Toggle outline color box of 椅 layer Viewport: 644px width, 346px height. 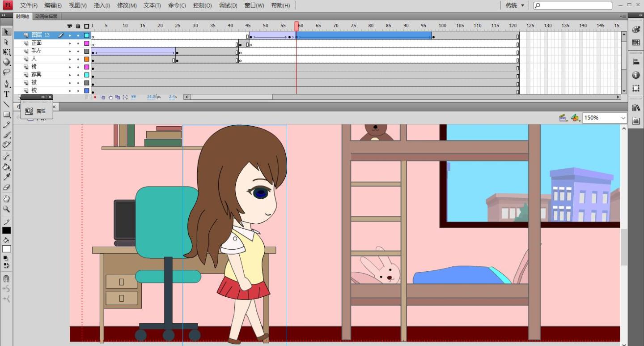pyautogui.click(x=86, y=67)
